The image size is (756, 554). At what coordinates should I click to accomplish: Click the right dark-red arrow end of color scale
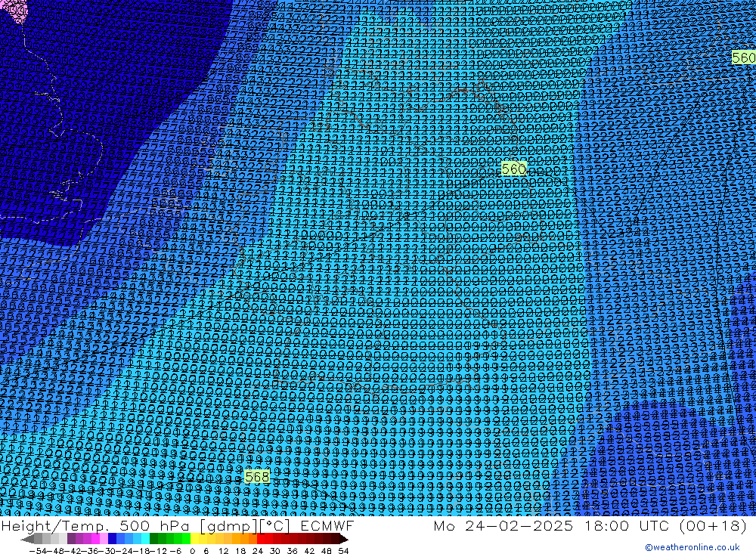342,539
